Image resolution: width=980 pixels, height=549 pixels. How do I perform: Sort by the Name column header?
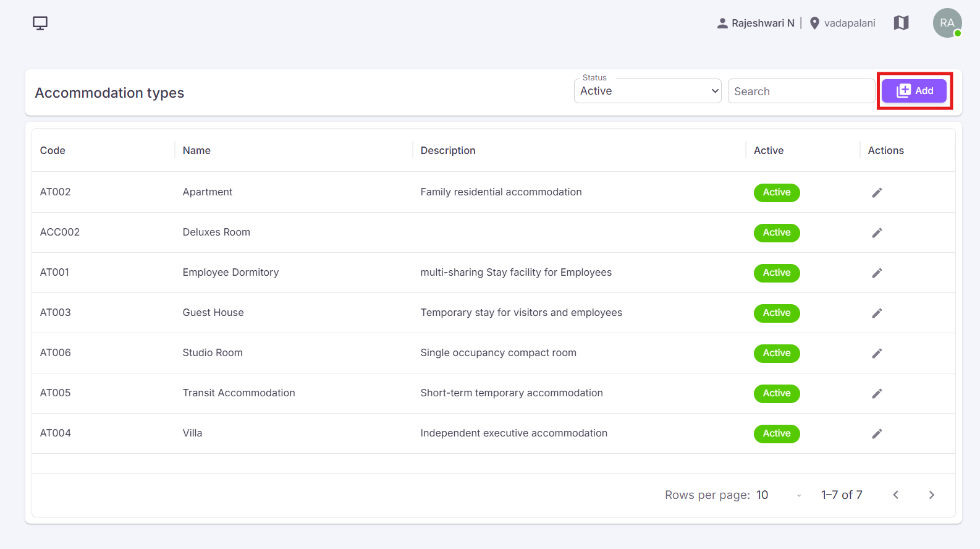click(x=196, y=150)
